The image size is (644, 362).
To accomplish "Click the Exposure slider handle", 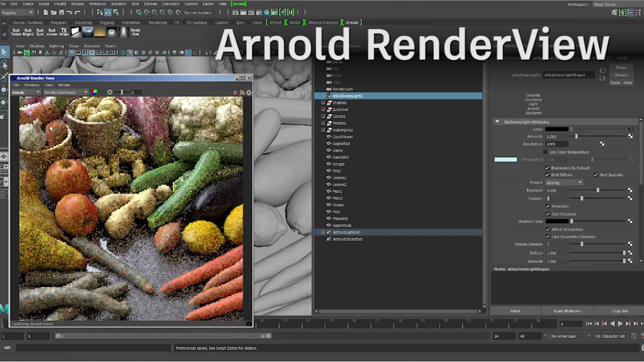I will pos(598,190).
